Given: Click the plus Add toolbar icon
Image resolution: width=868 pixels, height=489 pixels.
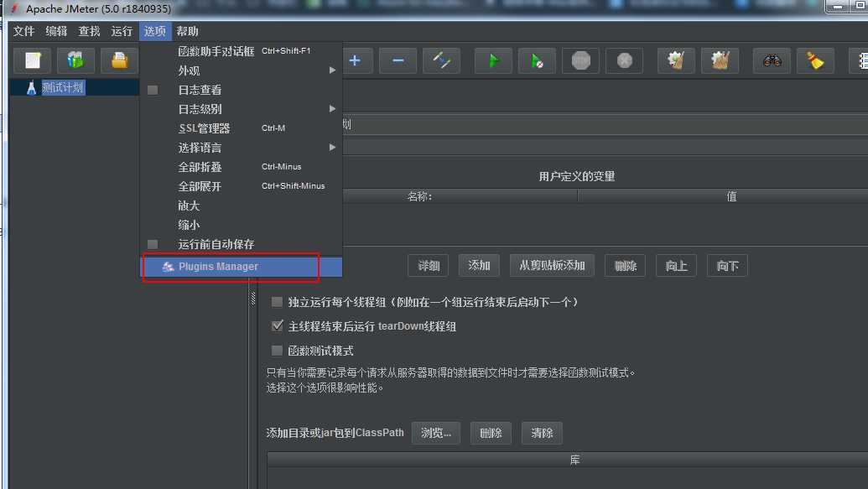Looking at the screenshot, I should click(355, 60).
